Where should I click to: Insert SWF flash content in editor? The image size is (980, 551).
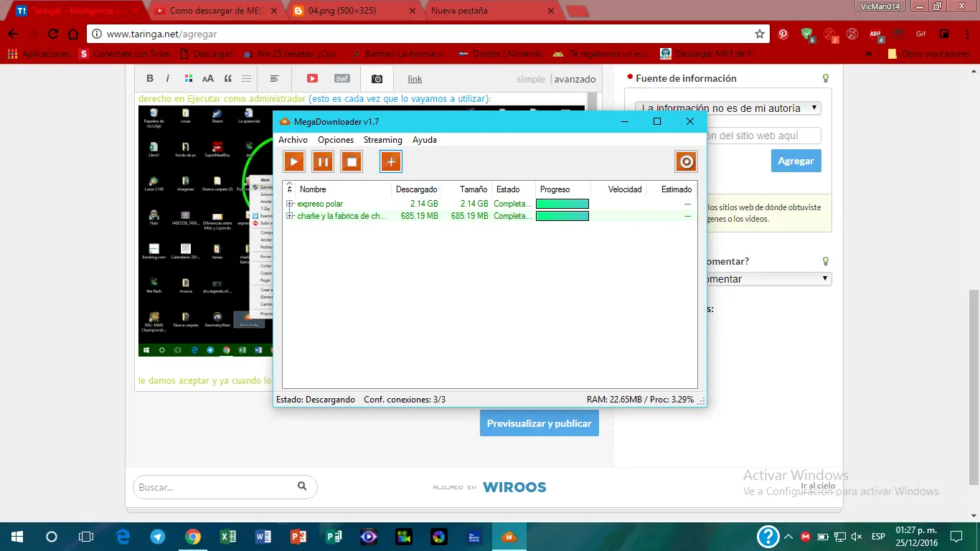pyautogui.click(x=342, y=79)
